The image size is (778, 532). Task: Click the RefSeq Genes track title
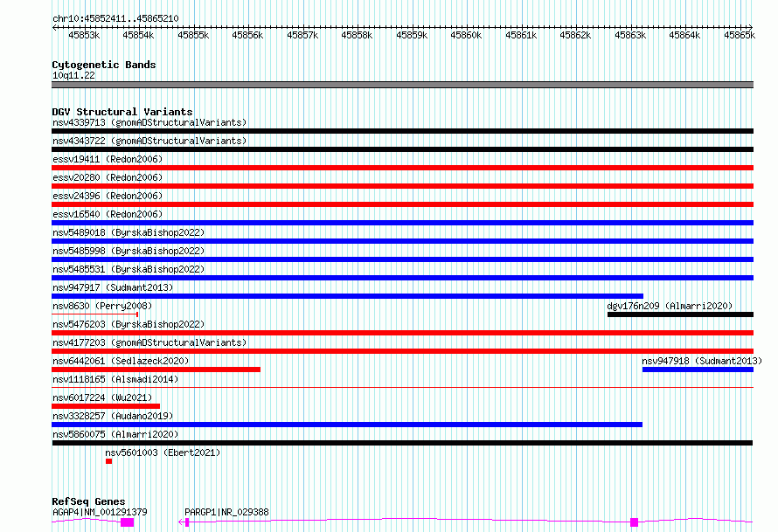coord(88,501)
